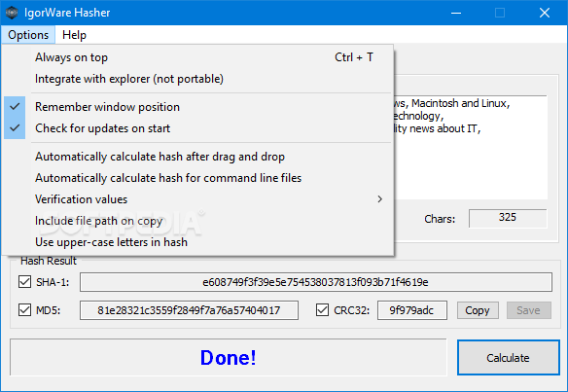Expand the Verification values submenu

[x=197, y=199]
